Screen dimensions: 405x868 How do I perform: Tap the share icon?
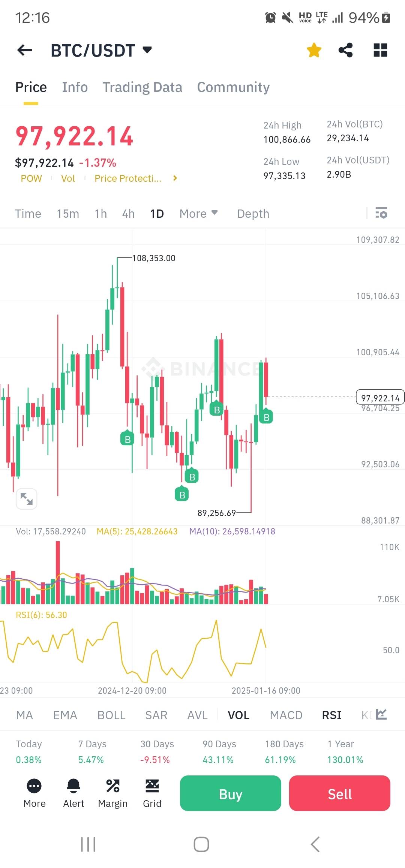click(x=345, y=50)
